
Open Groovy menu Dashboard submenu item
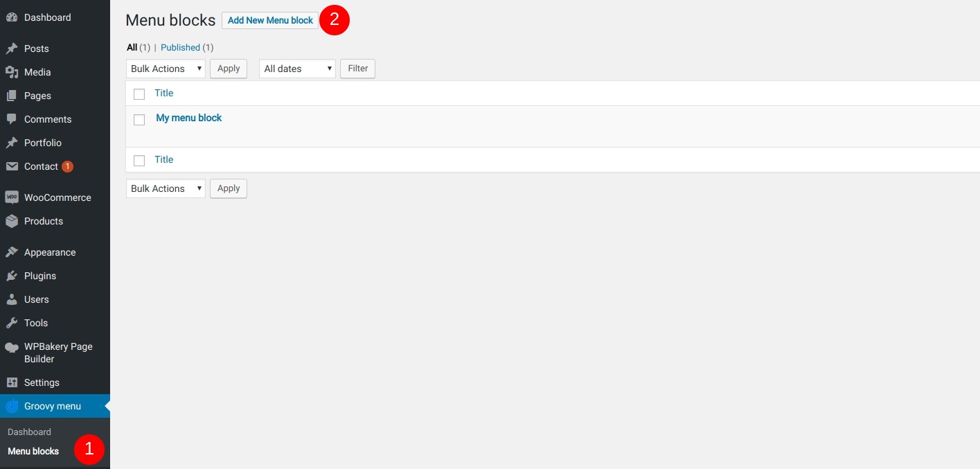(29, 432)
